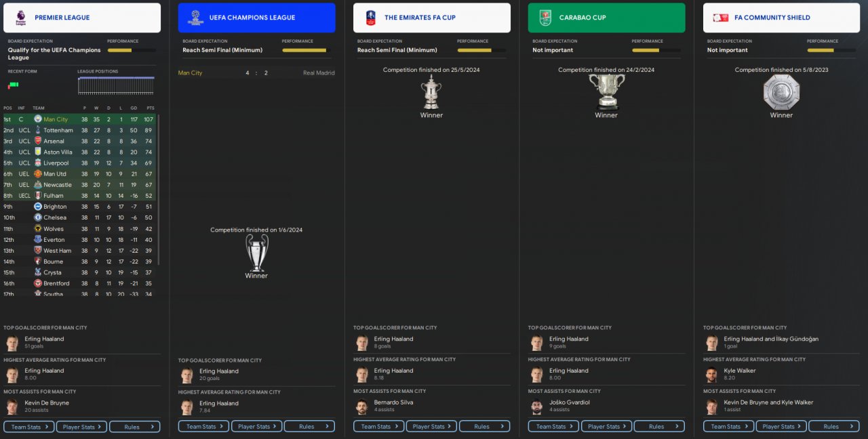Click the league positions graph
This screenshot has height=439, width=868.
point(116,86)
